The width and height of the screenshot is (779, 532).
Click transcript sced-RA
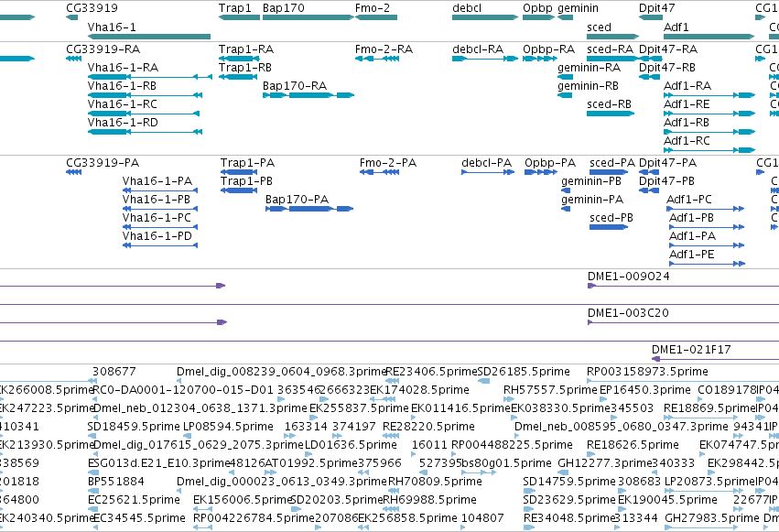click(x=610, y=49)
